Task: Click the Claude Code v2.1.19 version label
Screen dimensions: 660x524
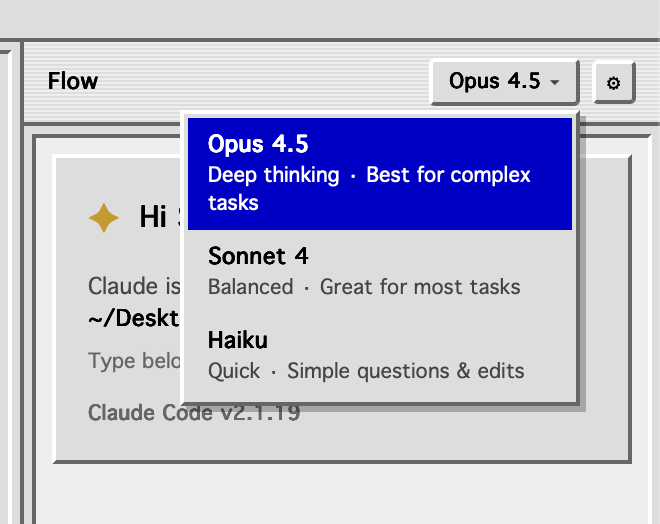Action: (x=194, y=412)
